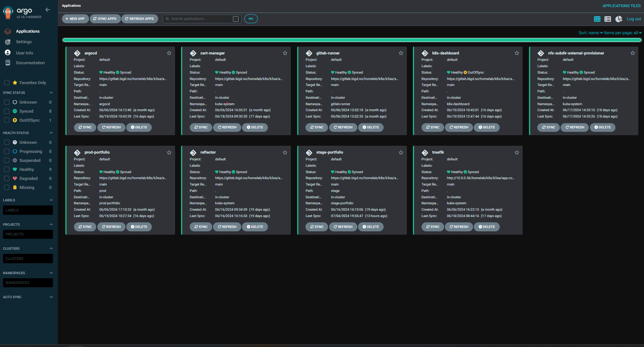Viewport: 644px width, 347px height.
Task: Focus the Search applications field
Action: tap(202, 19)
